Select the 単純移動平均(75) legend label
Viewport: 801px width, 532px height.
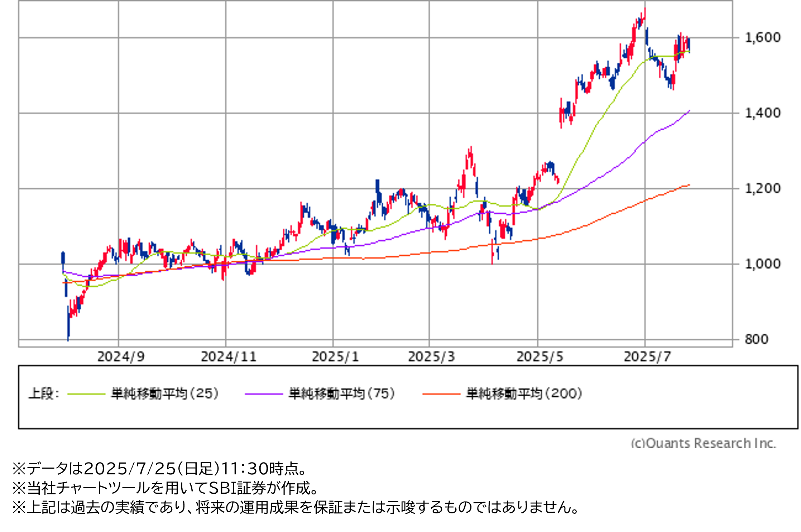pyautogui.click(x=342, y=393)
